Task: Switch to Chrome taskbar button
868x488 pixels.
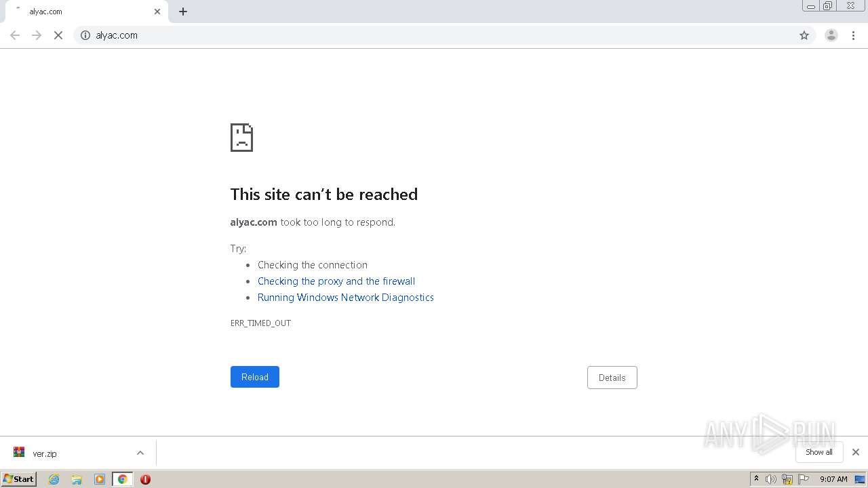Action: click(122, 479)
